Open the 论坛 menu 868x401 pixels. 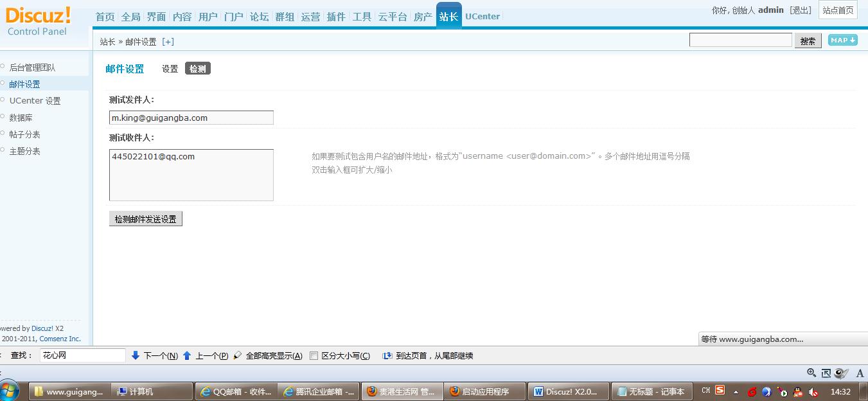pos(259,17)
